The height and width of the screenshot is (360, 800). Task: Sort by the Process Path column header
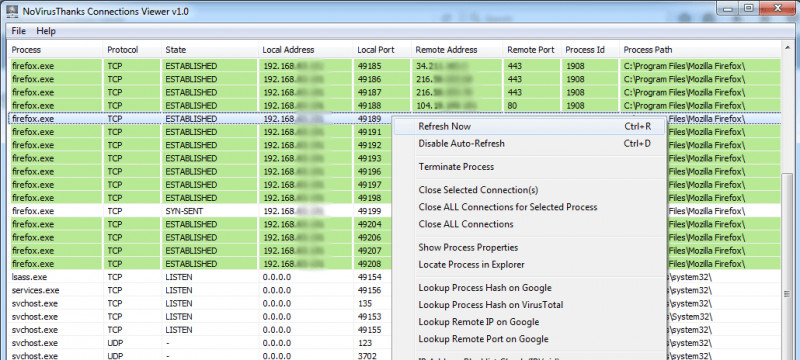click(x=700, y=50)
